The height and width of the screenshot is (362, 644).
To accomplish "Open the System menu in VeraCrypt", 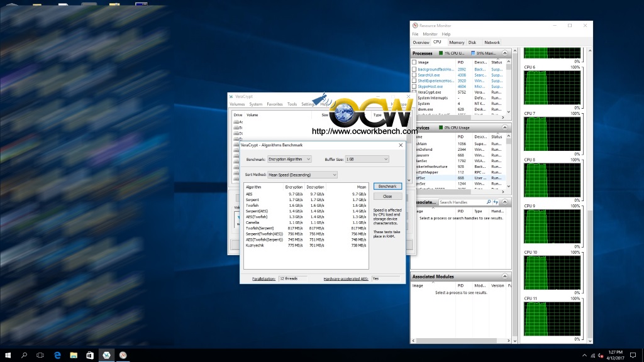I will point(255,104).
